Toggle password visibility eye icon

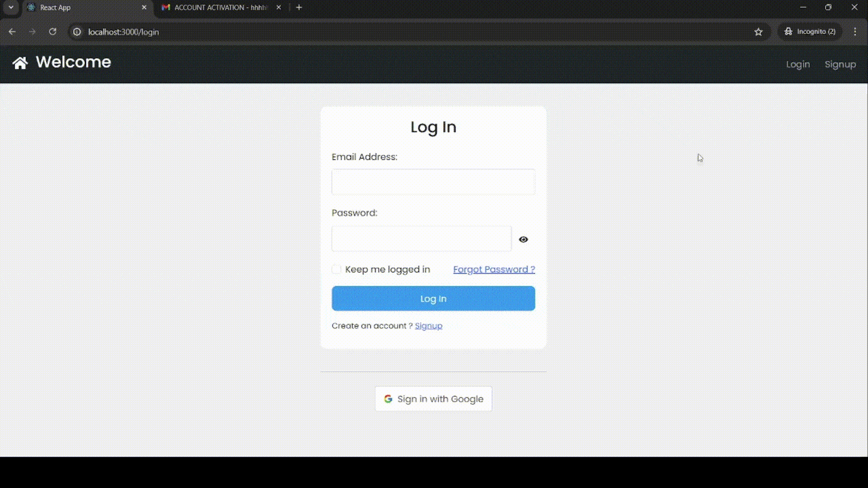(x=523, y=239)
